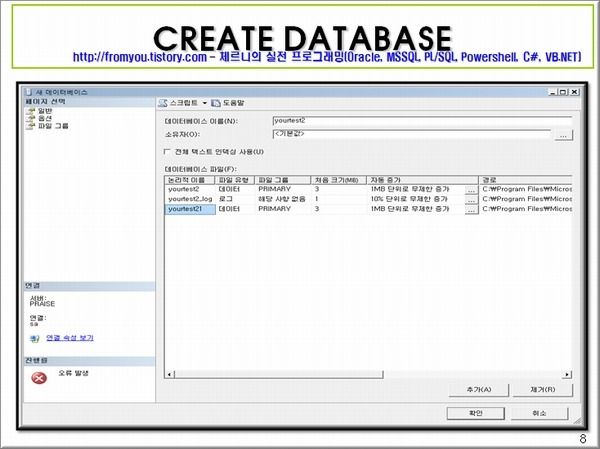Click 10% 단위로 무제한 증가 cell
The width and height of the screenshot is (600, 449).
click(416, 199)
